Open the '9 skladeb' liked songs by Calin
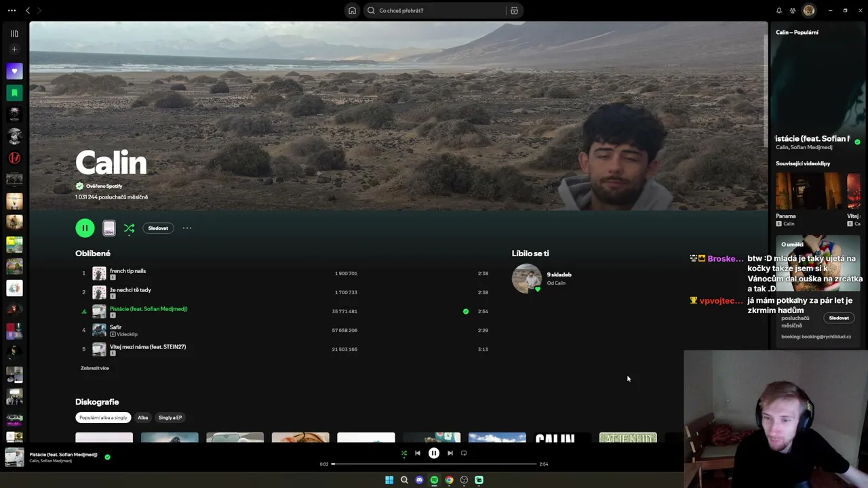Image resolution: width=868 pixels, height=488 pixels. (x=559, y=274)
